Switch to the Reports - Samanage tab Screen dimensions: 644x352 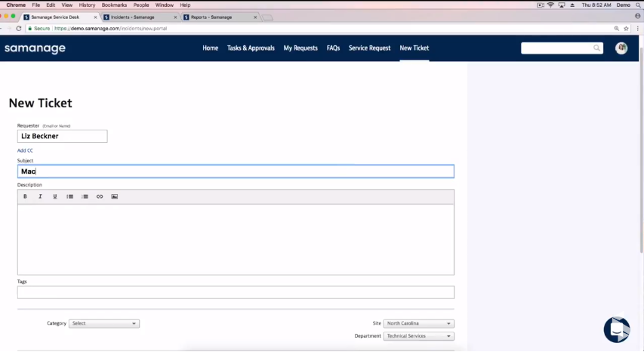pos(215,17)
